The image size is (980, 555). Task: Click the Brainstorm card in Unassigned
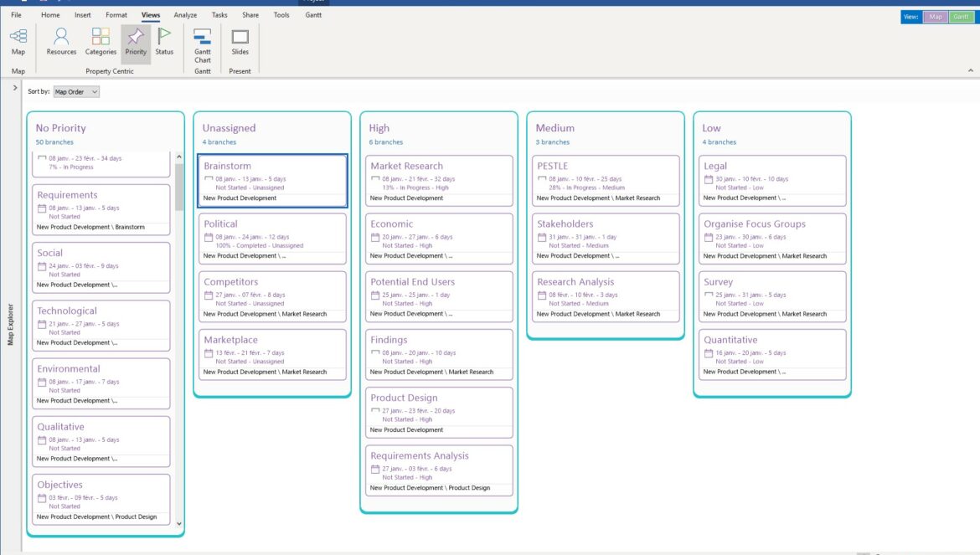click(272, 180)
